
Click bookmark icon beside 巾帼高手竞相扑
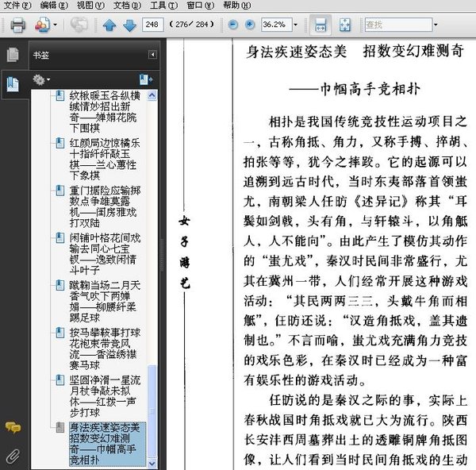click(x=60, y=427)
